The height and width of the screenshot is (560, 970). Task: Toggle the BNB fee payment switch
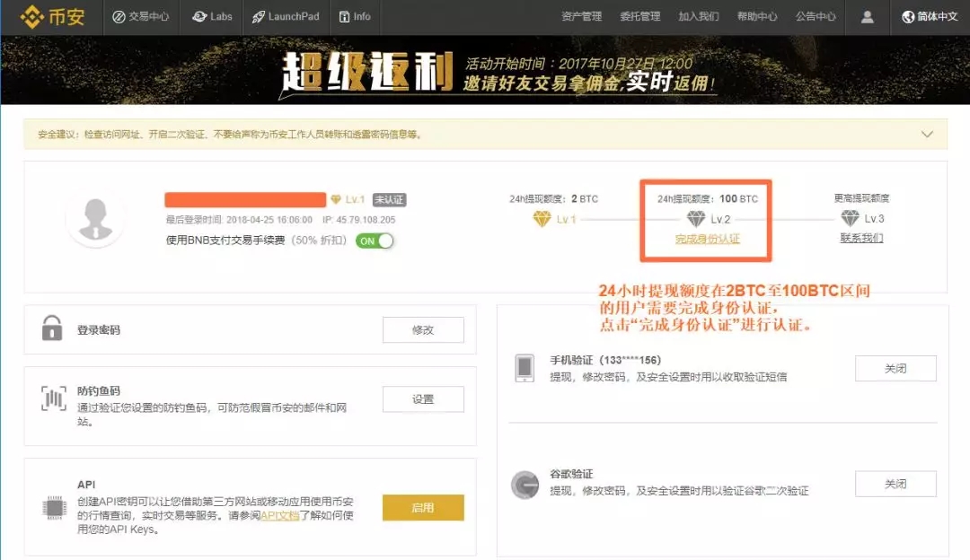pos(375,241)
